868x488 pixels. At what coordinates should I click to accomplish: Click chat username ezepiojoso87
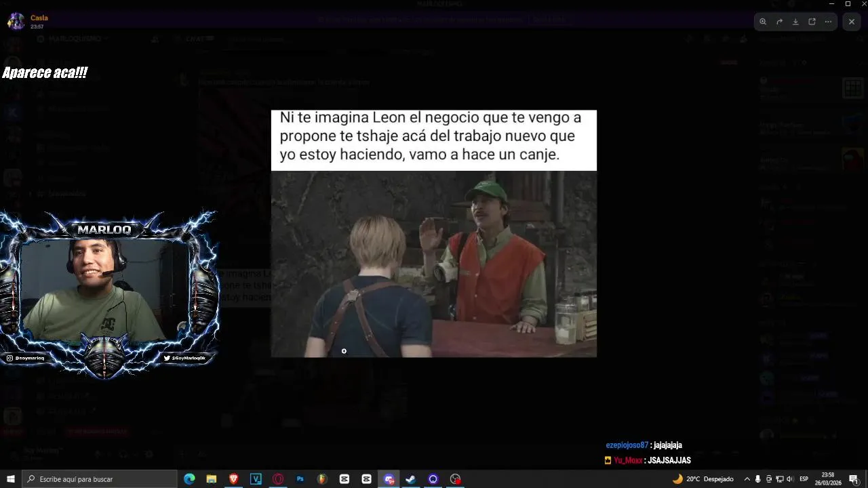pos(627,445)
